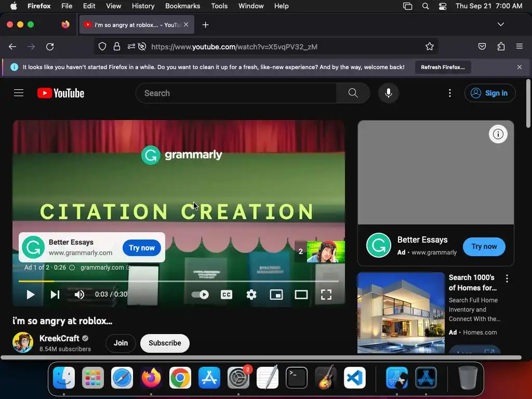Click the Firefox address bar URL
Screen dimensions: 532x399
click(234, 47)
